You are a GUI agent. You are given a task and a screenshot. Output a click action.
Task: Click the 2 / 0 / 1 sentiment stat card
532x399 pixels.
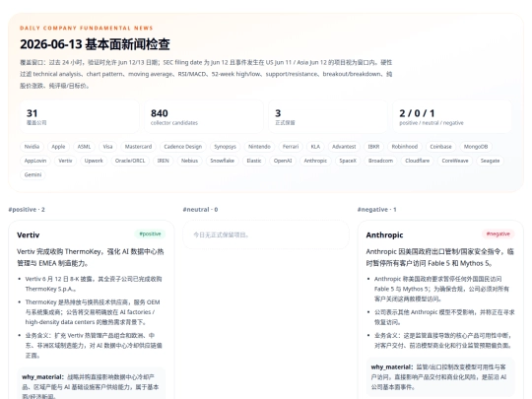[x=452, y=116]
